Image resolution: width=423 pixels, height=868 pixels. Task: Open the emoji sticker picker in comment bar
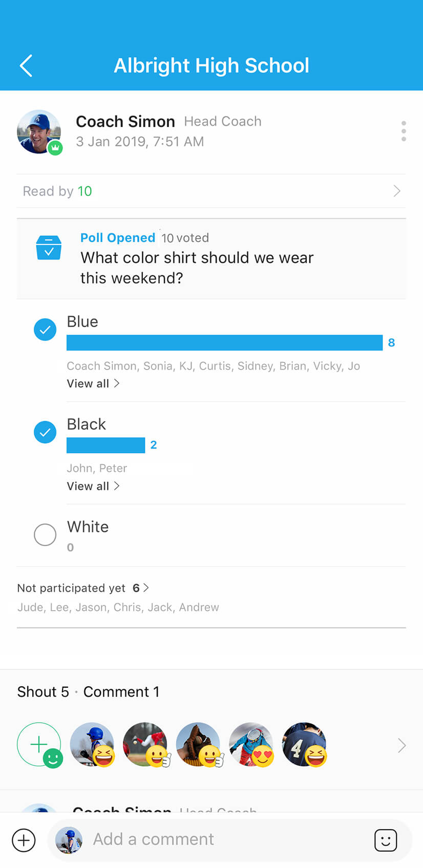[x=386, y=840]
